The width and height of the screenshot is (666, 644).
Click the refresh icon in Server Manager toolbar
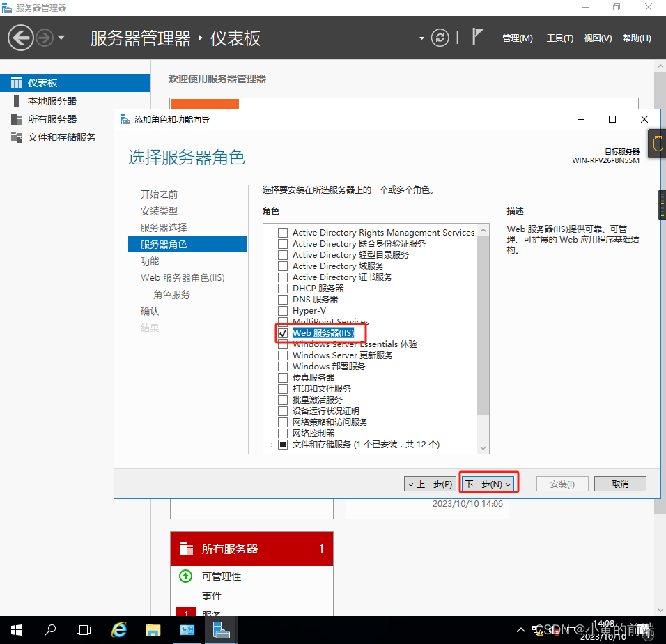(x=440, y=38)
